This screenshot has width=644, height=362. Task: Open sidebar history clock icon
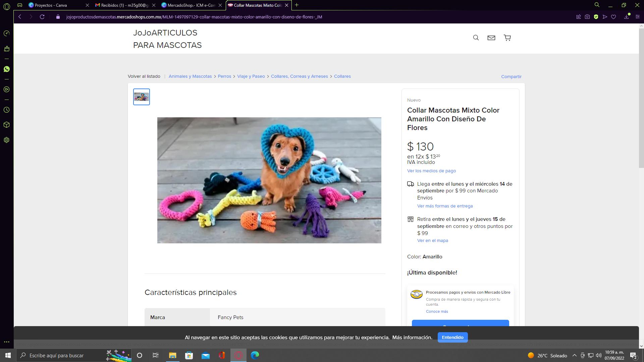6,110
